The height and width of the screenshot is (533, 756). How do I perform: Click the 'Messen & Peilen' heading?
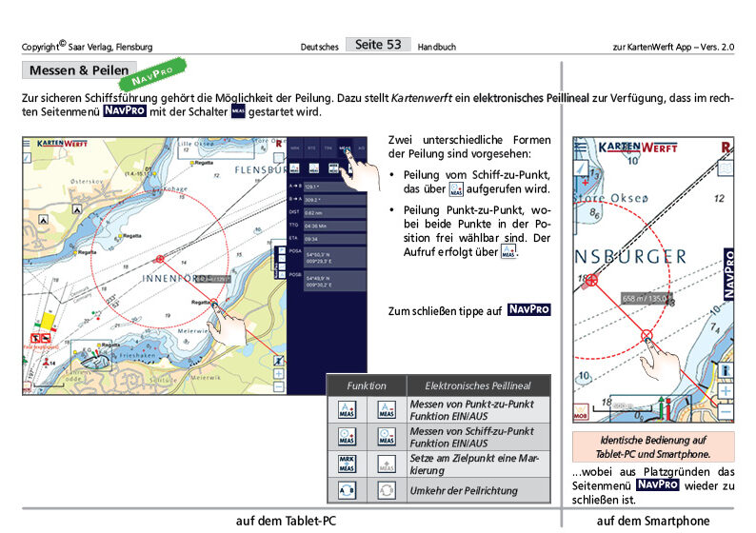click(79, 70)
